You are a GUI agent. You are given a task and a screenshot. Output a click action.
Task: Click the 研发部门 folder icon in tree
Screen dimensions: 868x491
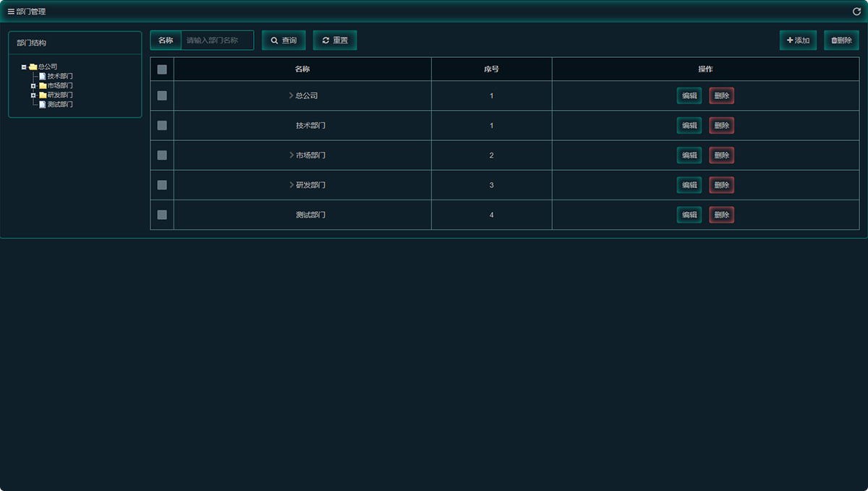[x=42, y=95]
